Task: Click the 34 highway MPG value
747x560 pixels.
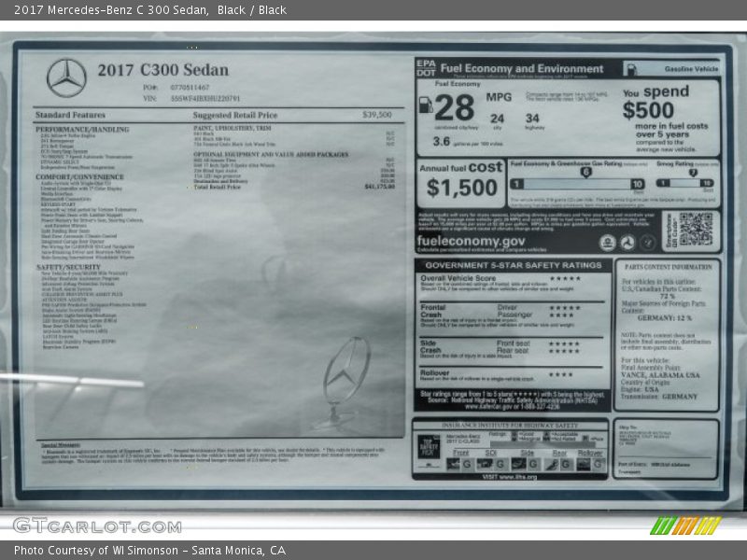Action: [x=532, y=119]
